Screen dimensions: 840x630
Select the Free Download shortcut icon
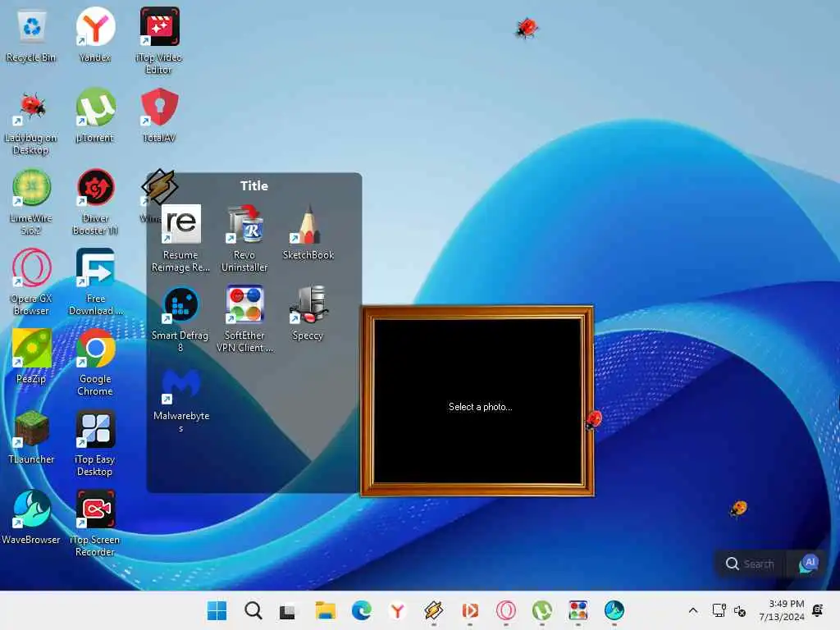click(95, 267)
